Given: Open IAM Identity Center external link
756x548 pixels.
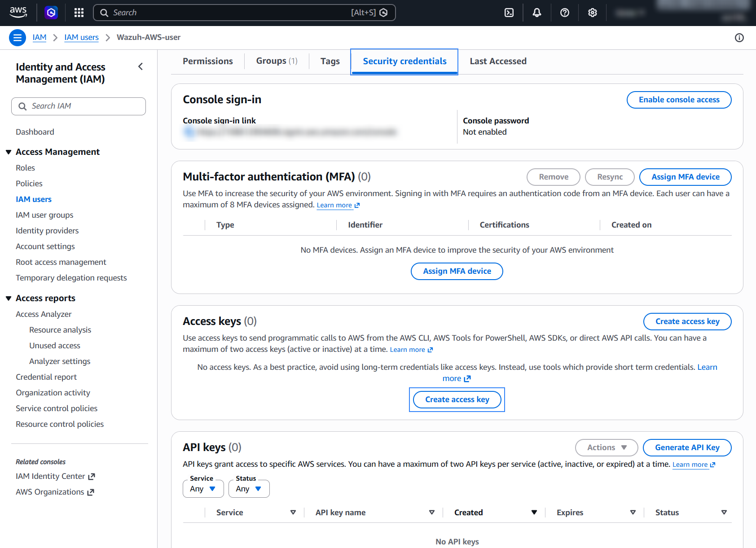Looking at the screenshot, I should click(56, 476).
